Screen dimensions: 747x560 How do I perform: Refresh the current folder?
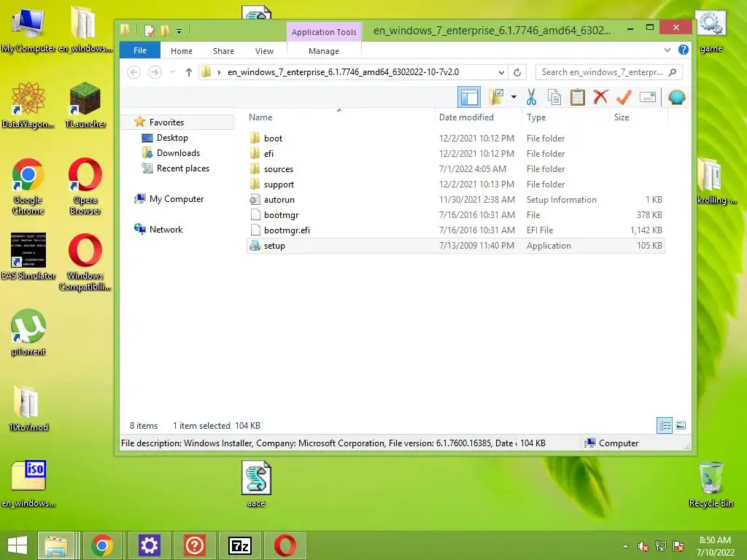(517, 72)
